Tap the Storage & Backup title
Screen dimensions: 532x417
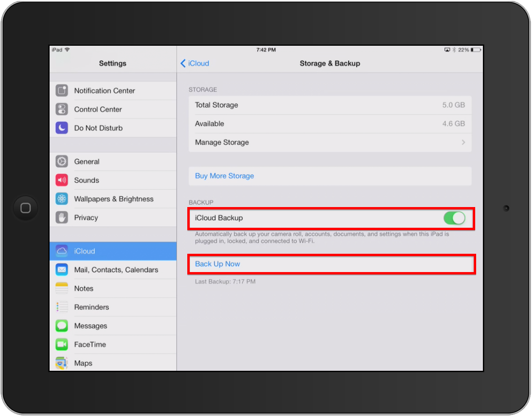(x=330, y=64)
